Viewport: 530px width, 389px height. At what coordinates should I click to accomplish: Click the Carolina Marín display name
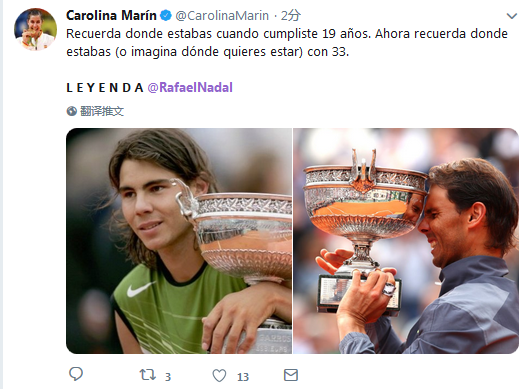click(111, 16)
